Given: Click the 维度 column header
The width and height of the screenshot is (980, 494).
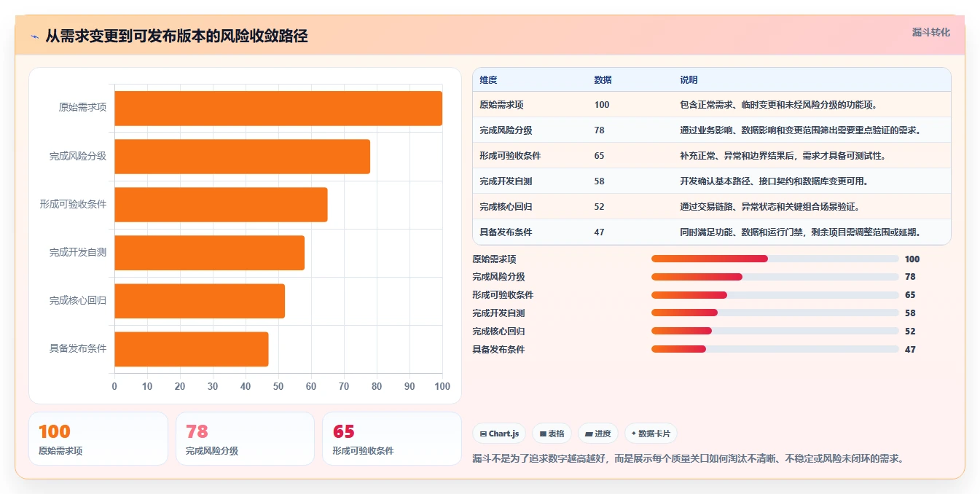Looking at the screenshot, I should [x=488, y=80].
